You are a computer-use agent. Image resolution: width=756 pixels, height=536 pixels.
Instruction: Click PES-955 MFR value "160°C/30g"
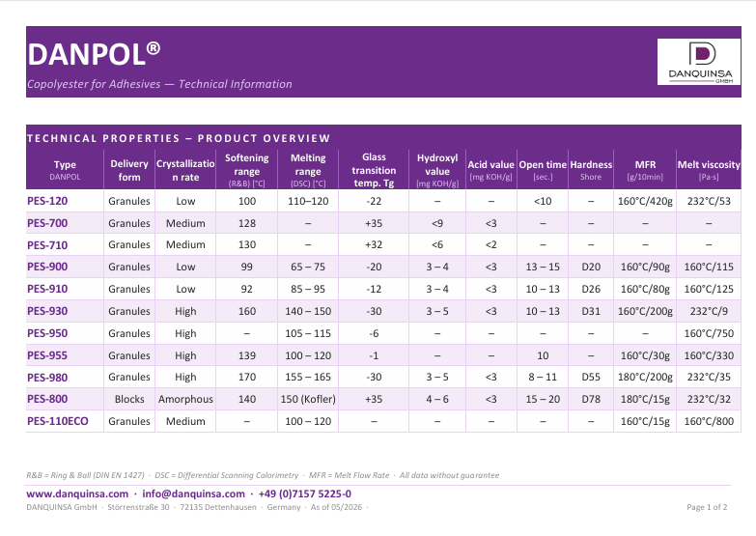(645, 355)
